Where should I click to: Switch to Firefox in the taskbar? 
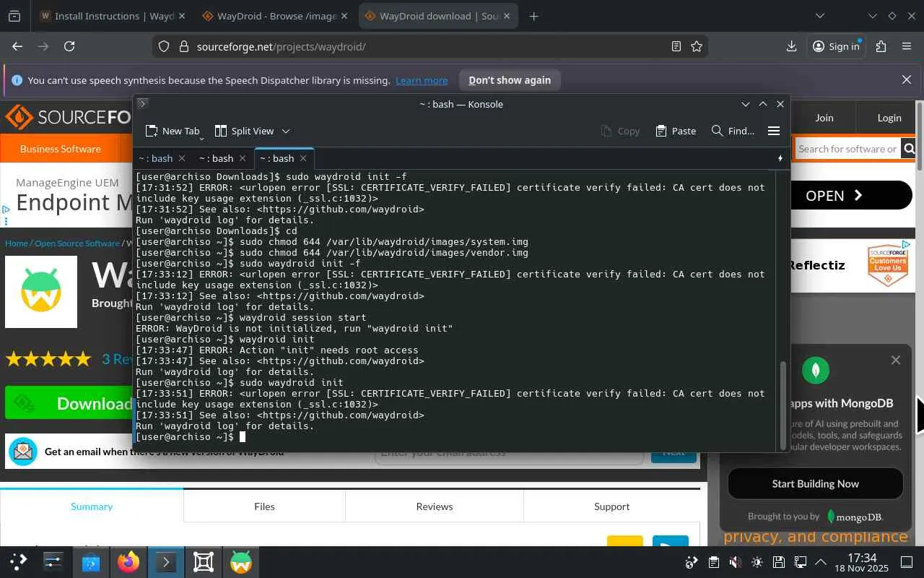pyautogui.click(x=128, y=561)
